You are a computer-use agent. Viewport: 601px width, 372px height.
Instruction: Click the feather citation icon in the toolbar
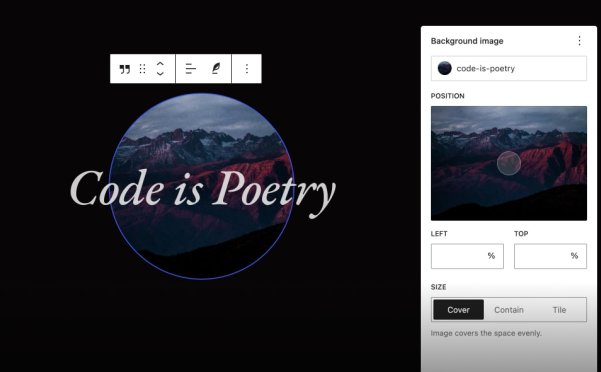tap(216, 69)
